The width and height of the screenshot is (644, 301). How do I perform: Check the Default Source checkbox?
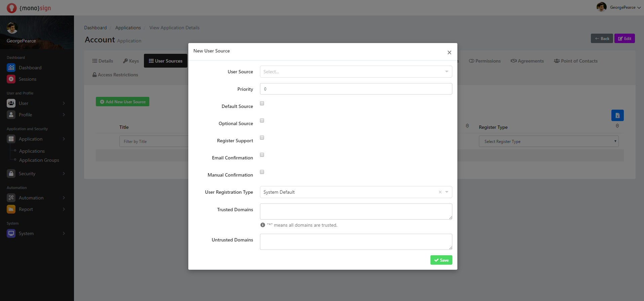pyautogui.click(x=262, y=103)
